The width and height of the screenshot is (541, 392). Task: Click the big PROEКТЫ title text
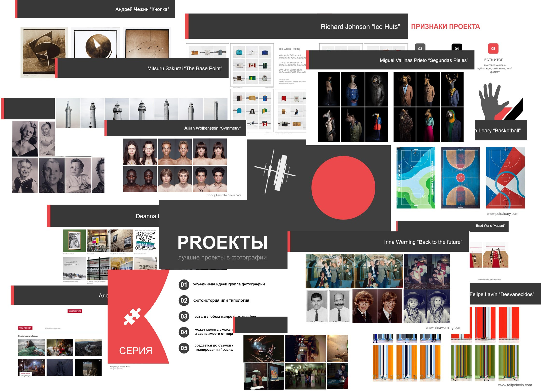click(x=222, y=242)
